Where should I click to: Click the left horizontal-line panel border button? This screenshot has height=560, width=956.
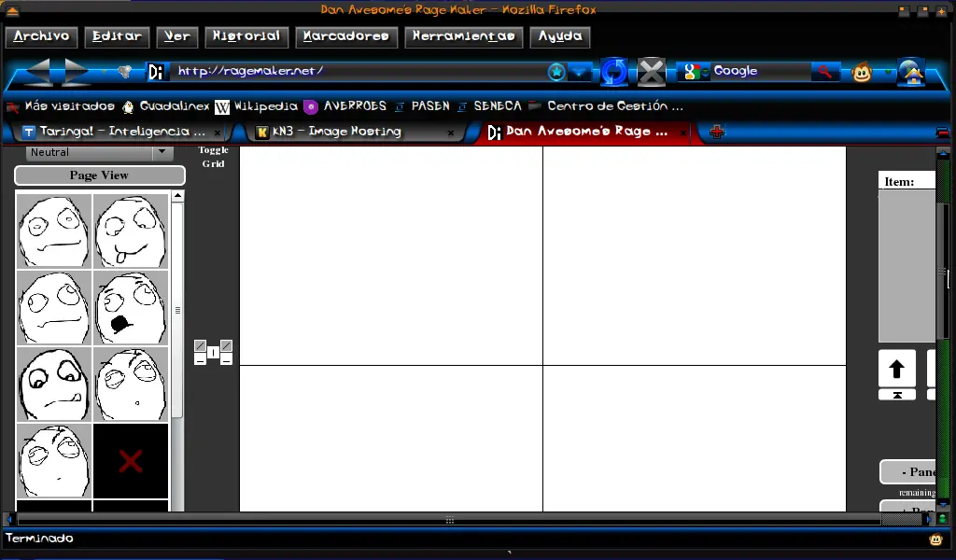(x=200, y=359)
